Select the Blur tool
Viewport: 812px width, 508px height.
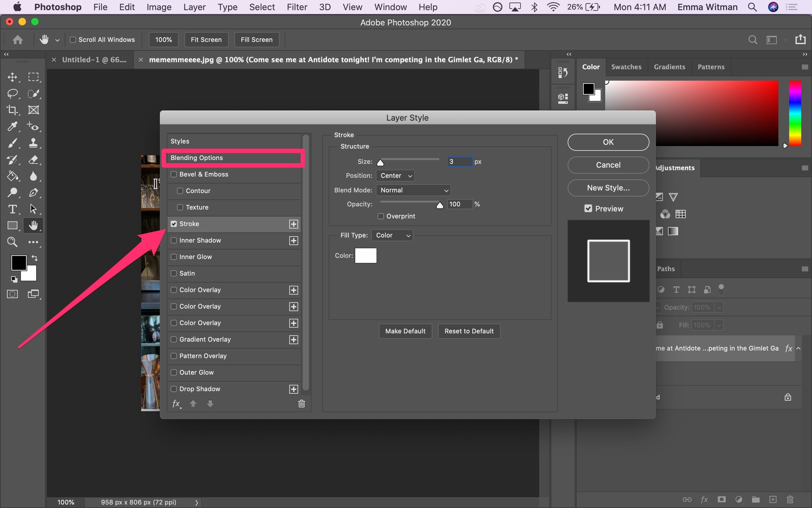pyautogui.click(x=33, y=176)
